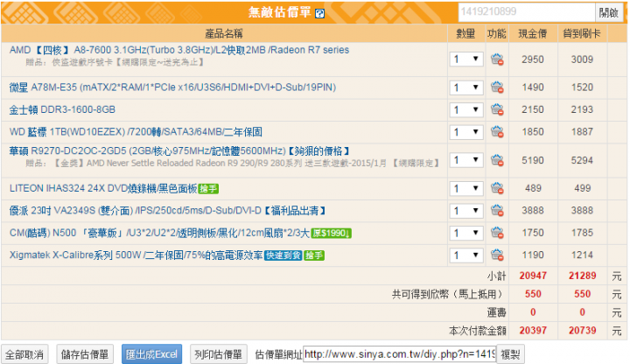Image resolution: width=630 pixels, height=364 pixels.
Task: Remove 優派 VA2349S monitor via basket icon
Action: (x=497, y=210)
